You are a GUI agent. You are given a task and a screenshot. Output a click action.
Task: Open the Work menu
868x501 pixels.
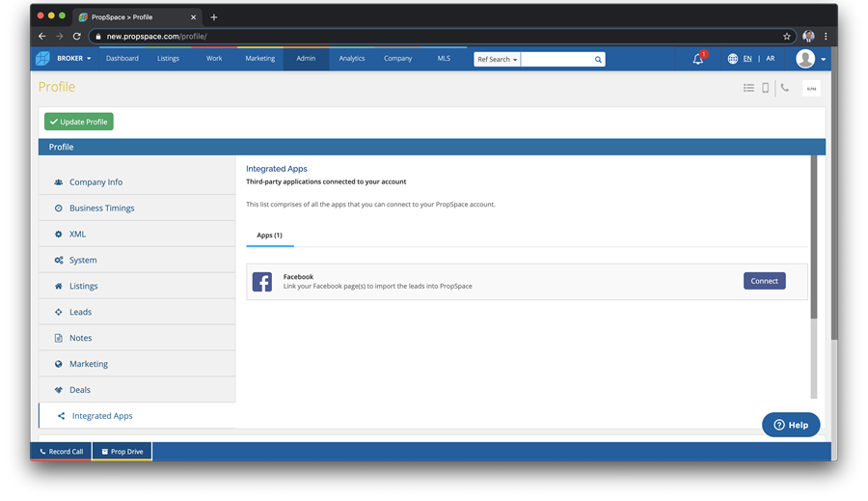pos(214,58)
